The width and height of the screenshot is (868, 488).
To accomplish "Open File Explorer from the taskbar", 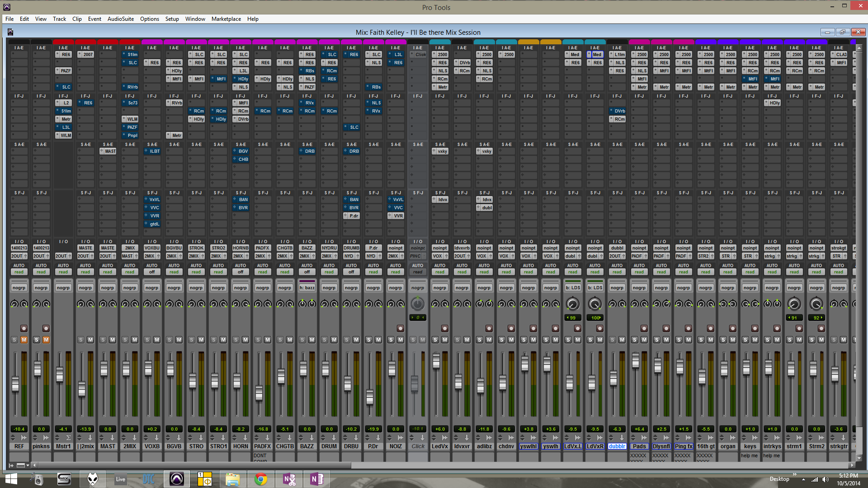I will [x=233, y=479].
